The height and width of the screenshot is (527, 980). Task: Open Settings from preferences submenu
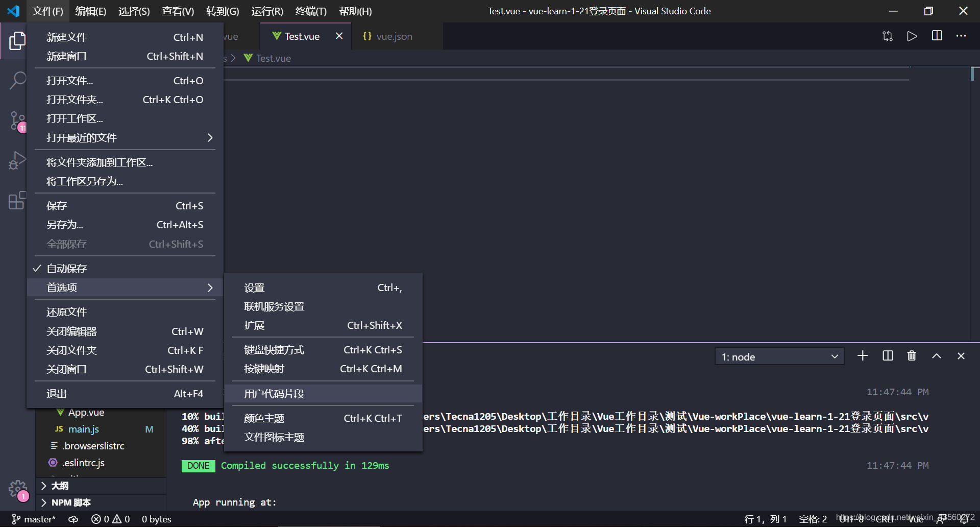pyautogui.click(x=323, y=288)
